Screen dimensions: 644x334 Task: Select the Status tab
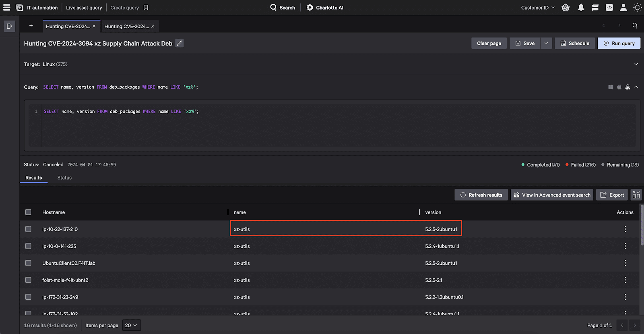64,178
